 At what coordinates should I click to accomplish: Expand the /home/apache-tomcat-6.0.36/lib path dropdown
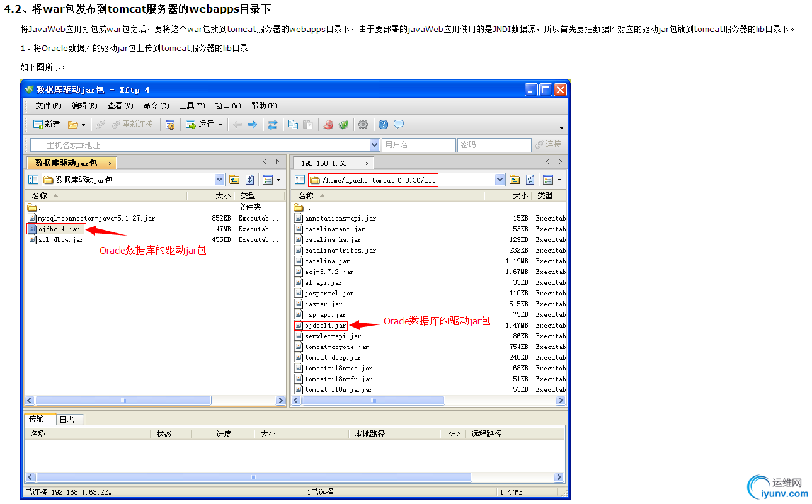pos(500,180)
